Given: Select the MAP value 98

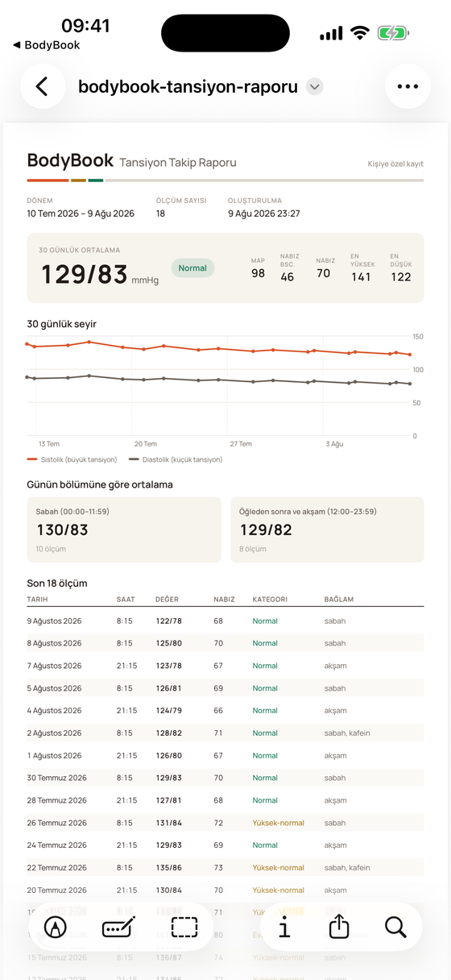Looking at the screenshot, I should 258,274.
